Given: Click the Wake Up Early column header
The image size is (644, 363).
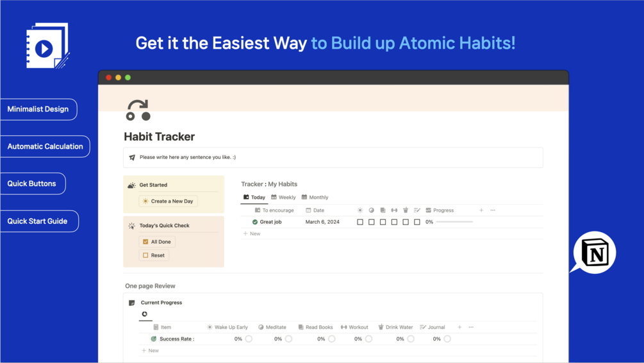Looking at the screenshot, I should [x=227, y=327].
